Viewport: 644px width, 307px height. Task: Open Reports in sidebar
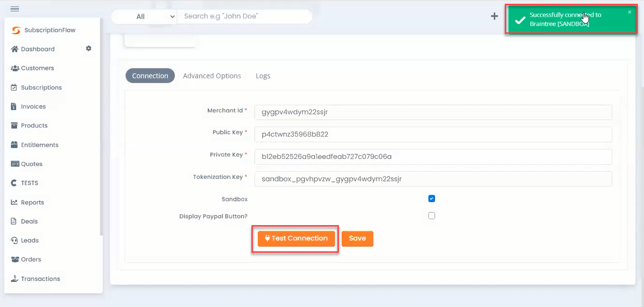click(32, 202)
